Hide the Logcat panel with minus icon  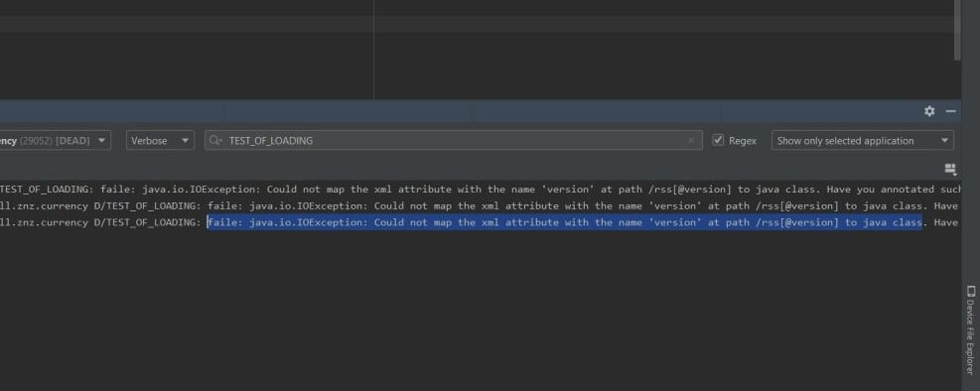point(950,111)
